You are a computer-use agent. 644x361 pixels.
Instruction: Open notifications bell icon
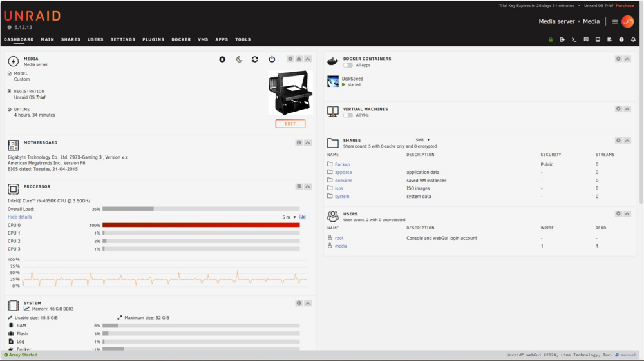[x=633, y=39]
